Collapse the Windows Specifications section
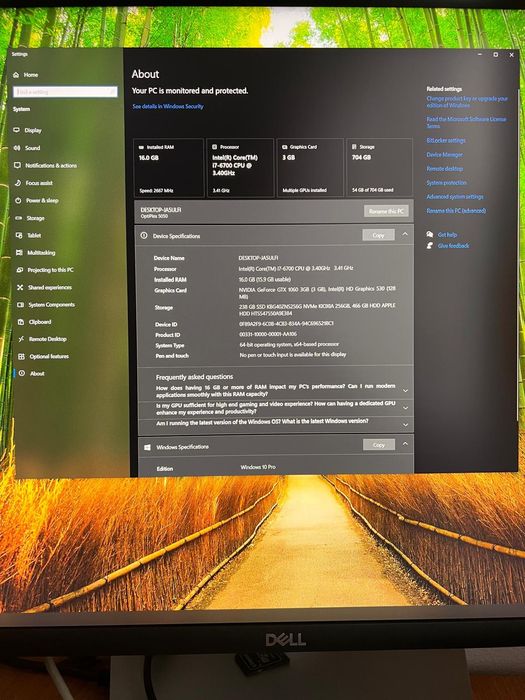Image resolution: width=525 pixels, height=700 pixels. pos(405,444)
